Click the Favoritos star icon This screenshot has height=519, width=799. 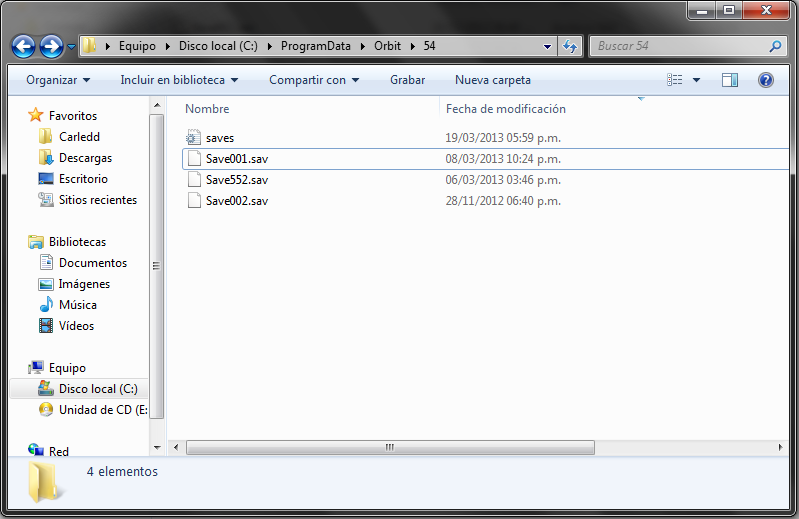tap(36, 115)
